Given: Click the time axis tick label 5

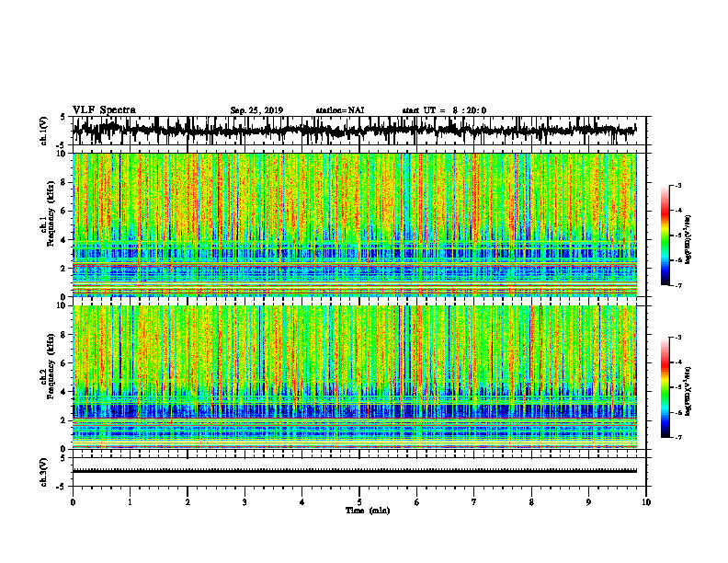Looking at the screenshot, I should (359, 502).
